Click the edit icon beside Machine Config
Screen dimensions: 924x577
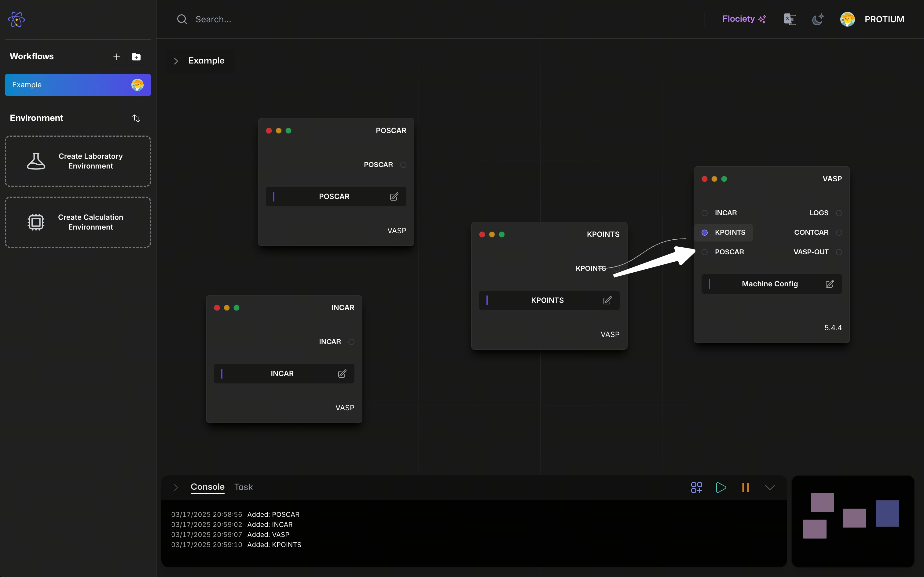(830, 284)
